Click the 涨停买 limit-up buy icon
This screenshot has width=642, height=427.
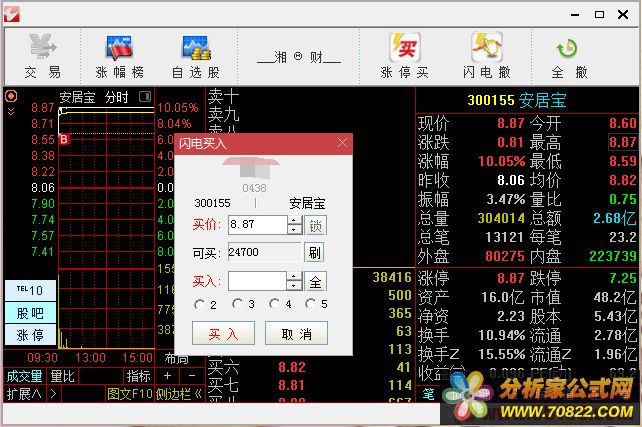[x=405, y=56]
